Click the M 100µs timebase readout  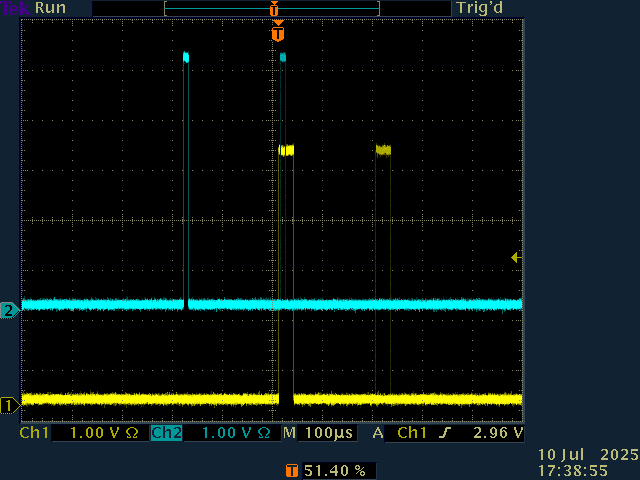tap(320, 434)
